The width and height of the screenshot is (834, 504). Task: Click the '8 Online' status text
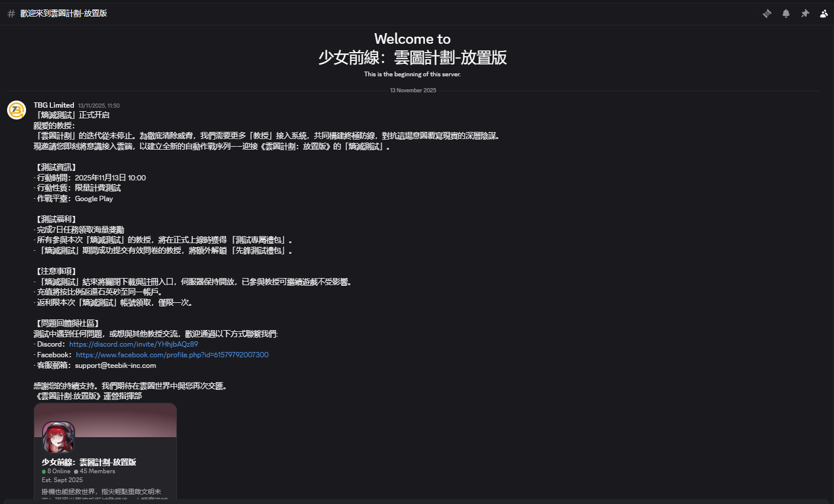(59, 471)
